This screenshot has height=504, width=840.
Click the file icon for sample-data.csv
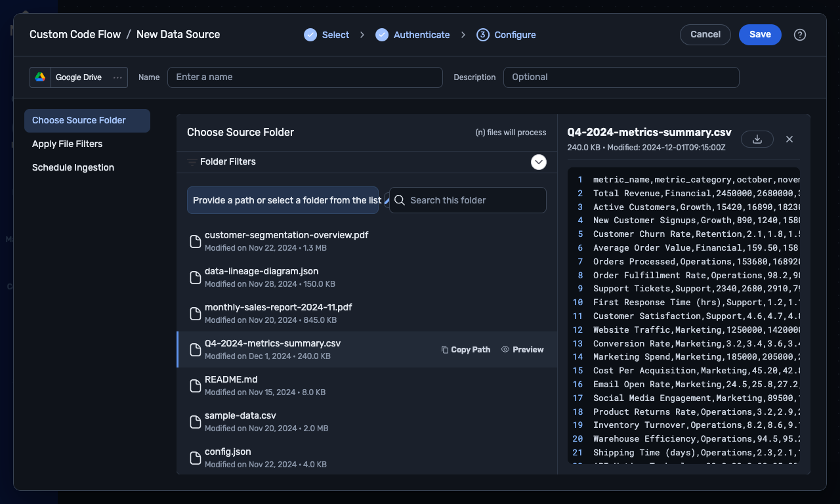(195, 422)
